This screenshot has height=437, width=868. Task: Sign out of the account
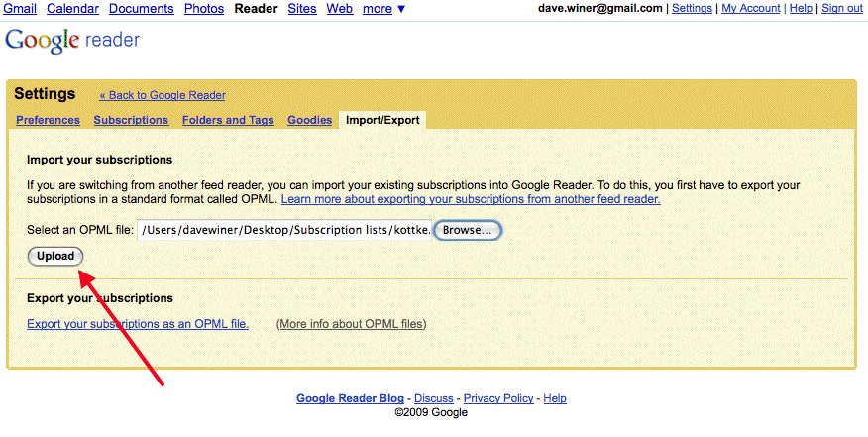(x=841, y=8)
